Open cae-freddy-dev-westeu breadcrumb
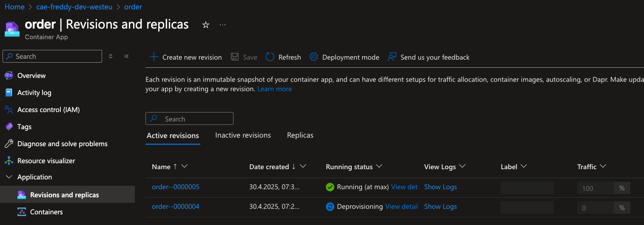Viewport: 644px width, 225px height. [x=74, y=7]
